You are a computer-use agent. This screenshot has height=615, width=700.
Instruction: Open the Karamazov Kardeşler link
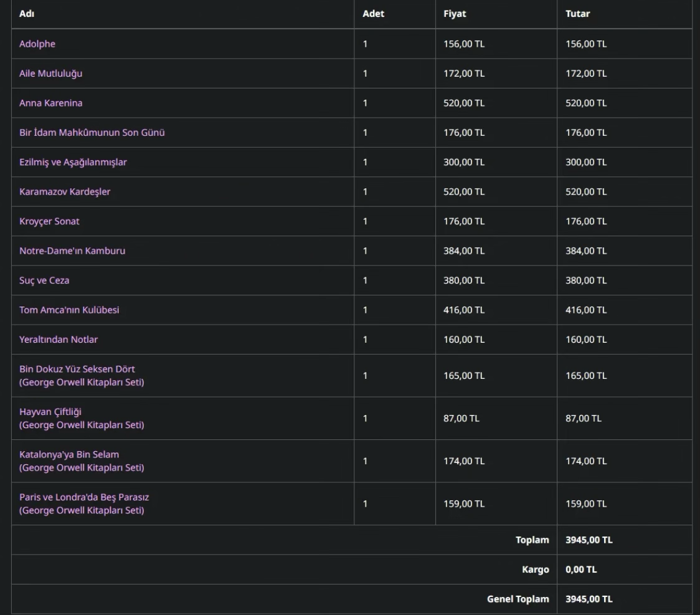[65, 191]
